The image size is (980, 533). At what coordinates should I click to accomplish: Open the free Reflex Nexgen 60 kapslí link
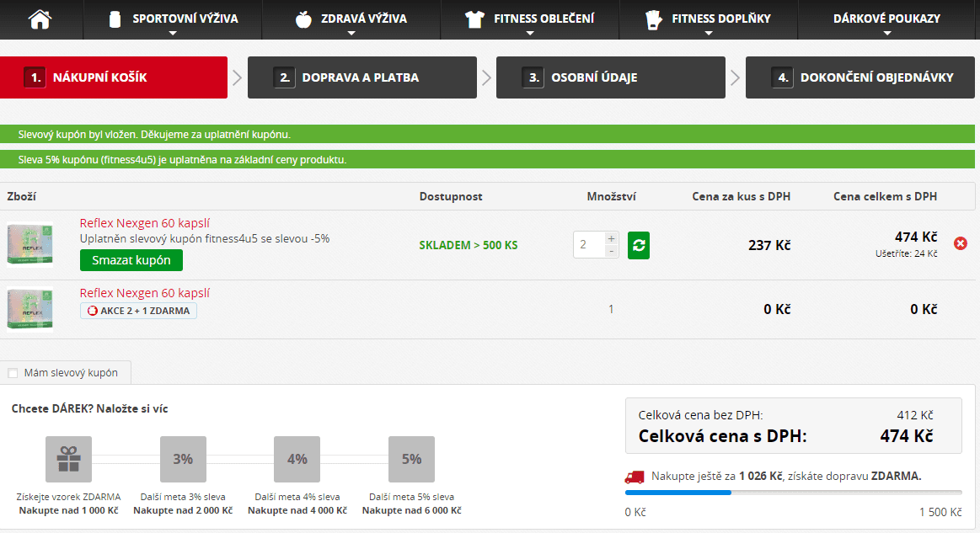point(144,293)
